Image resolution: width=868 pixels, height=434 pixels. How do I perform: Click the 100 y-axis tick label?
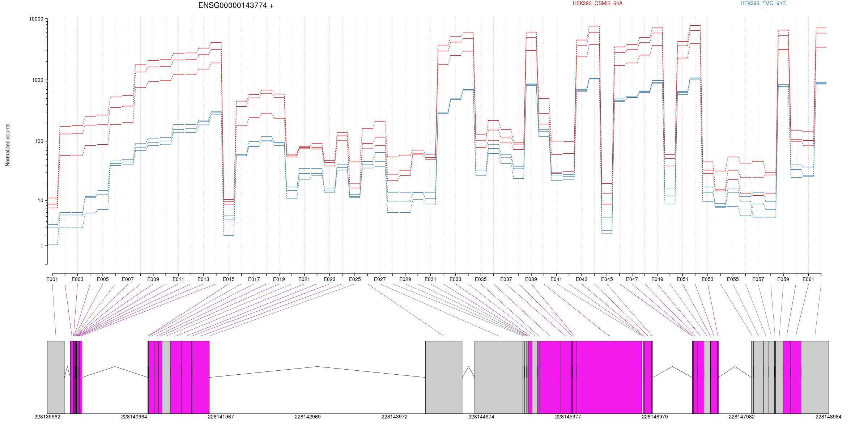click(x=39, y=141)
